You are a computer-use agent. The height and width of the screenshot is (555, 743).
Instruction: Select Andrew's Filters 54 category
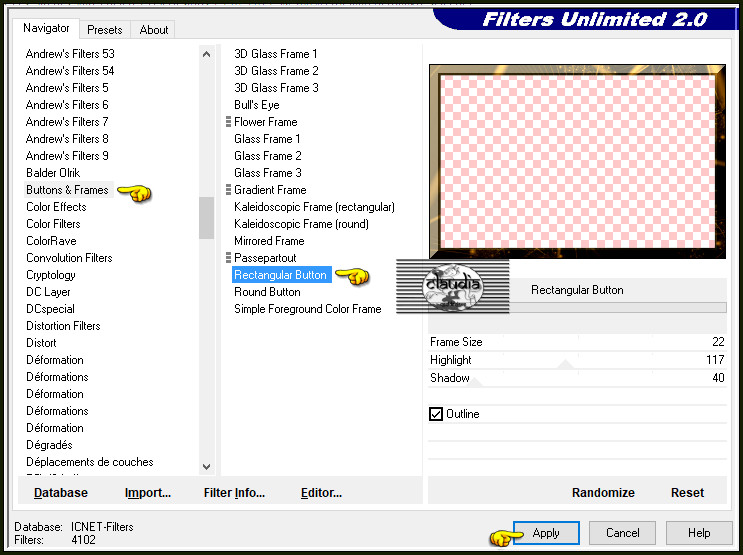tap(70, 71)
